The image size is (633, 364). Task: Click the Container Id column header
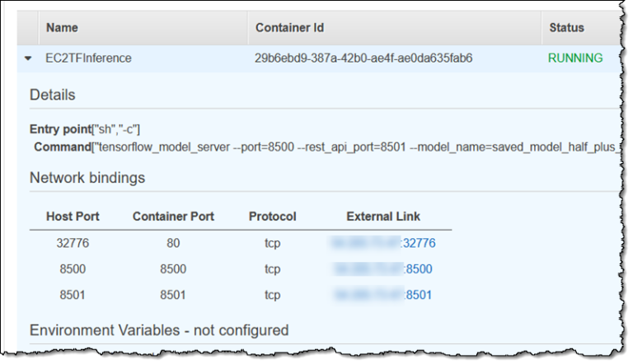coord(289,27)
